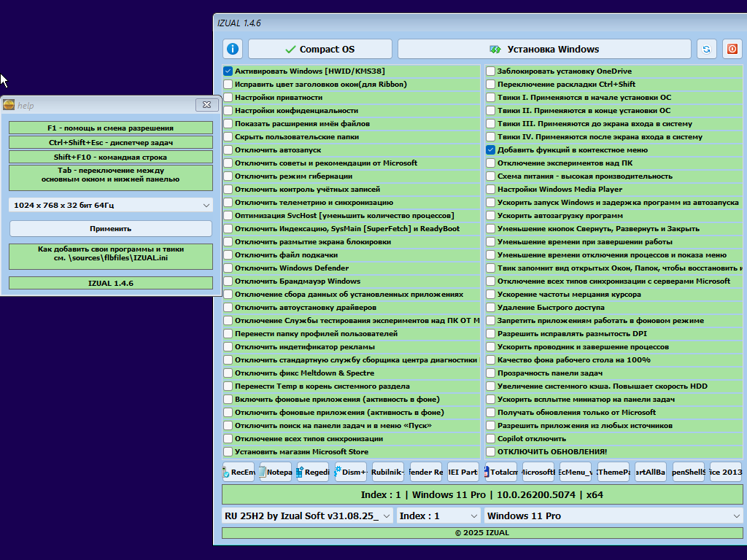Enable 'Отключить Windows Defender' checkbox

(228, 268)
